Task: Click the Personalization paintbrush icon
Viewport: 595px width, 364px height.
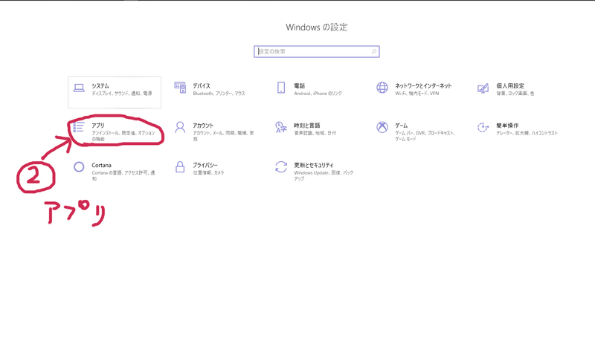Action: pos(483,88)
